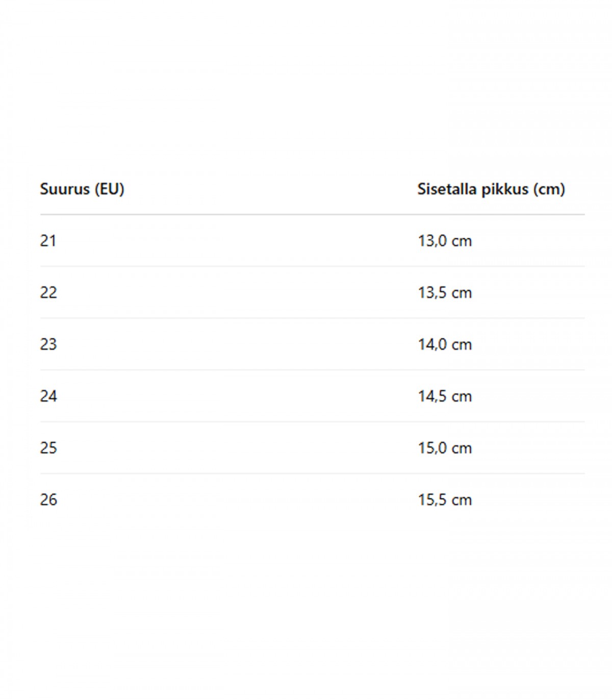Select size 24 in the table
Screen dimensions: 612x700
[48, 396]
